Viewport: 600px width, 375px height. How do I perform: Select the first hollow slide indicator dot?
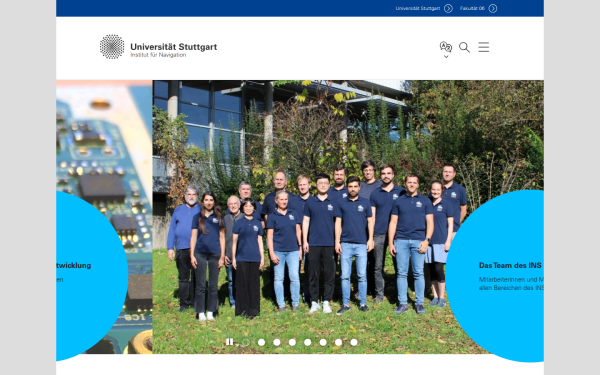click(x=246, y=342)
